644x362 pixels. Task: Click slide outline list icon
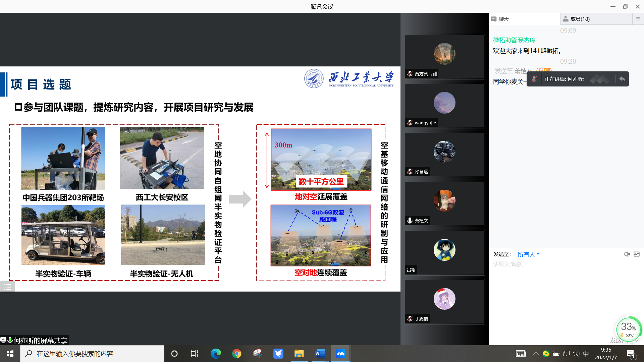tap(7, 287)
